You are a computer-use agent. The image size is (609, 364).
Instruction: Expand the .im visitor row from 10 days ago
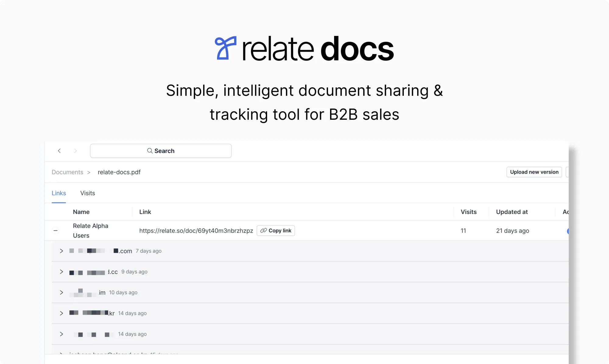(61, 293)
